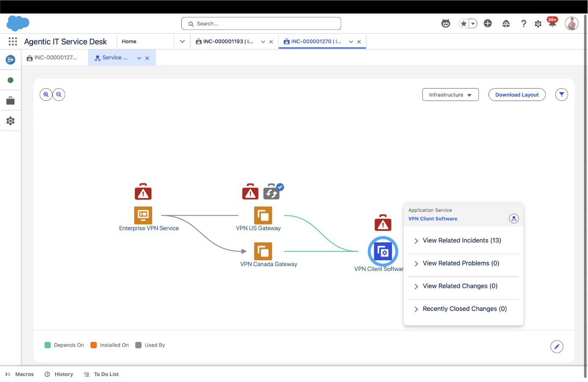588x382 pixels.
Task: Click the green Depends On legend swatch
Action: [48, 345]
